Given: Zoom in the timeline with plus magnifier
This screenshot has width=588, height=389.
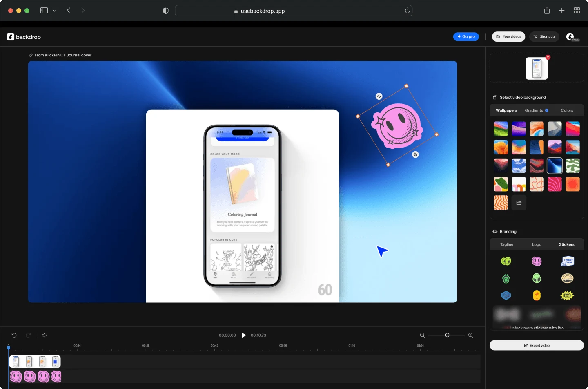Looking at the screenshot, I should point(470,335).
